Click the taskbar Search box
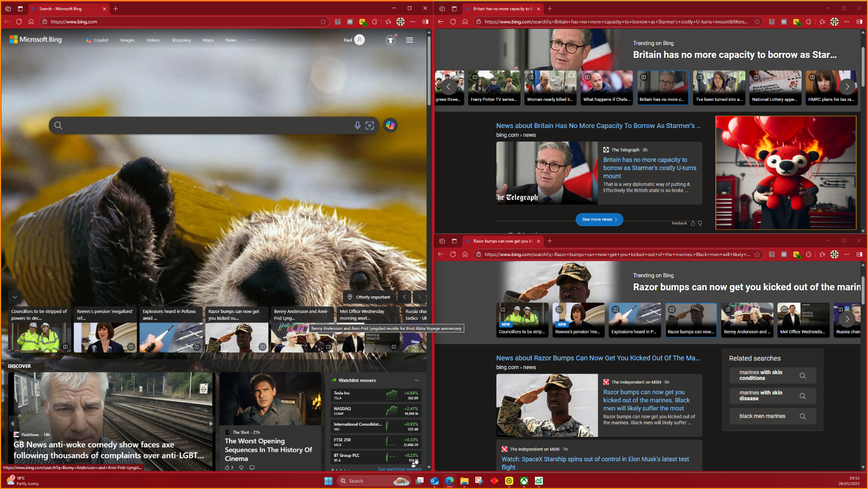 coord(374,481)
